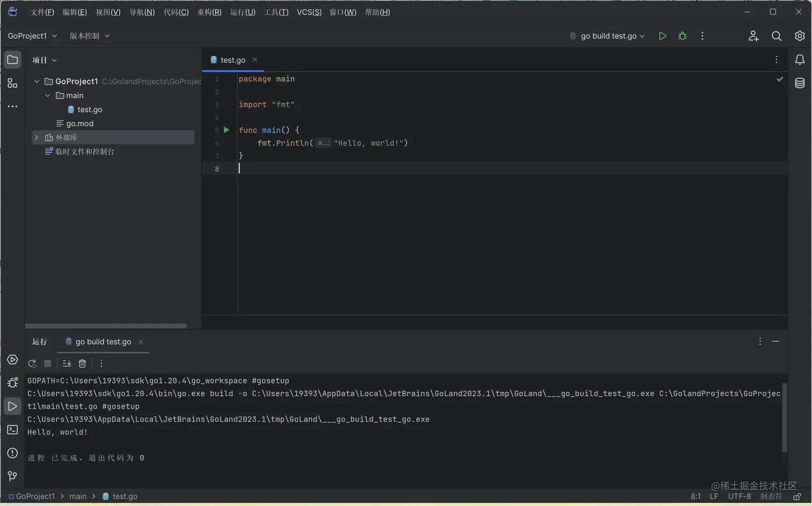Close the go build test.go run tab
812x506 pixels.
pos(141,342)
